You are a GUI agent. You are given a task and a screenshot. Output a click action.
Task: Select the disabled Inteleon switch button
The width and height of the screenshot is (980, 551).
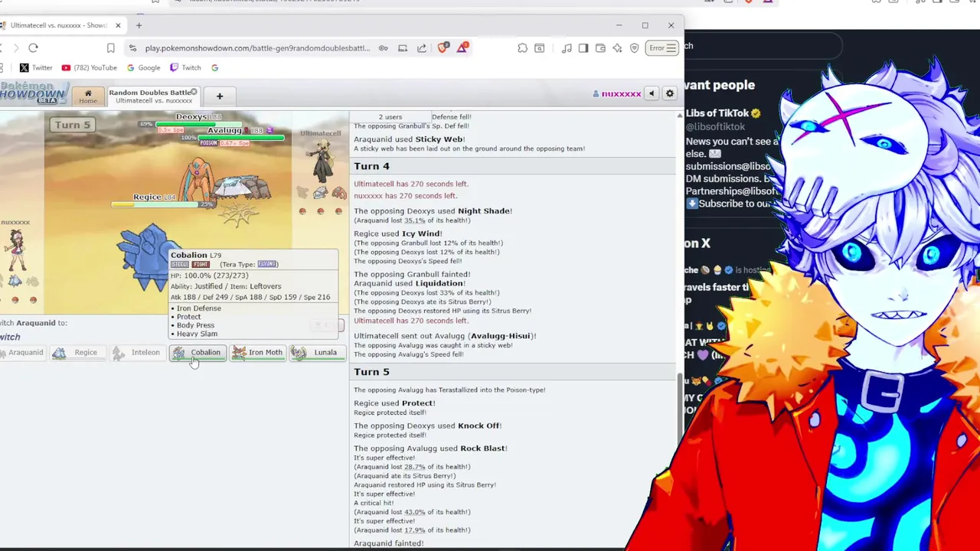tap(138, 353)
